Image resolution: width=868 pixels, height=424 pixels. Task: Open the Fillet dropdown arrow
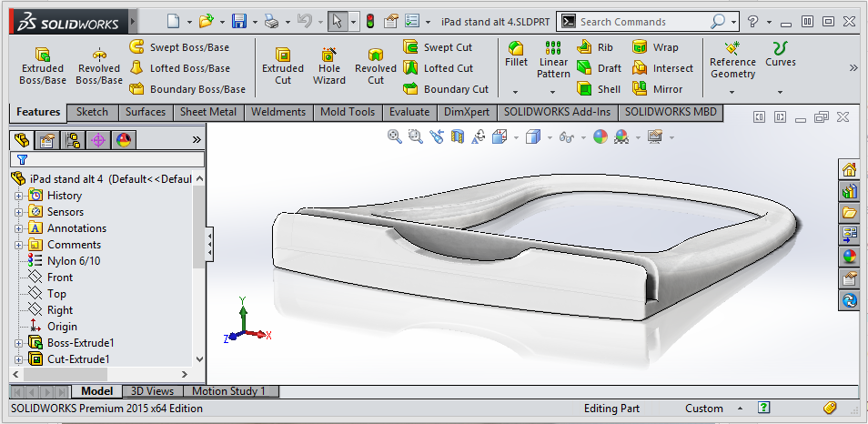[515, 92]
